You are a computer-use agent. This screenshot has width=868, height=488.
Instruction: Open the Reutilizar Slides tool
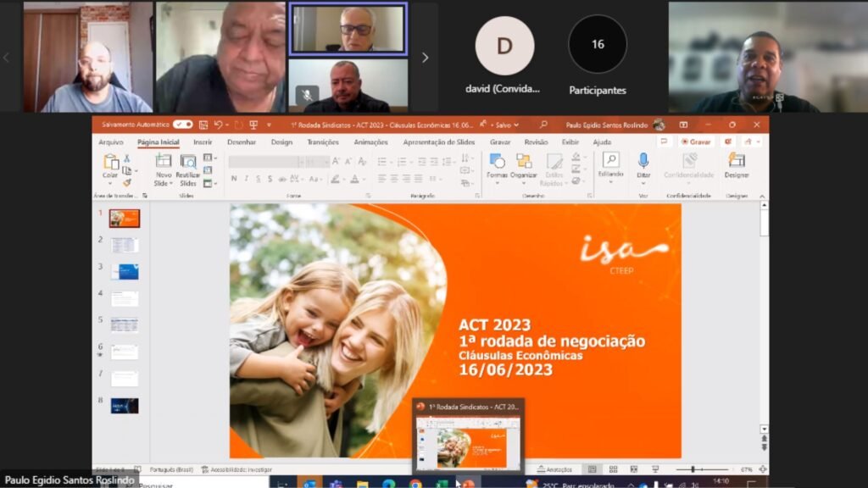[x=188, y=163]
